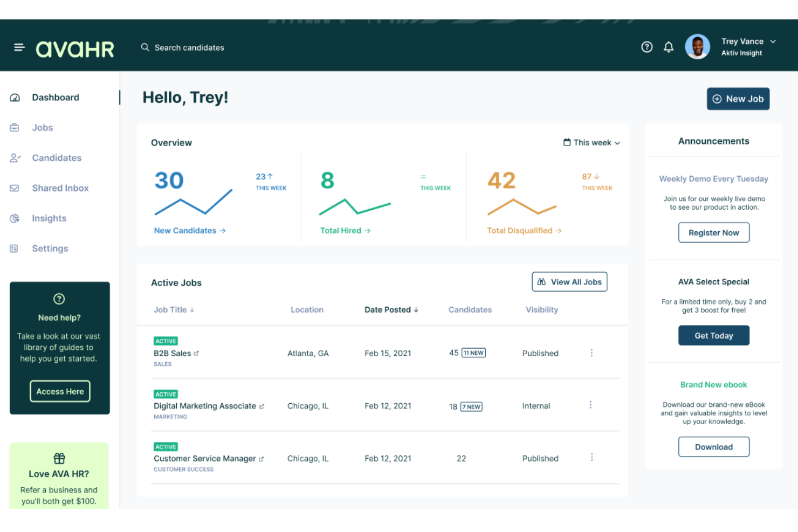Follow the Total Hired link
798x532 pixels.
point(344,230)
